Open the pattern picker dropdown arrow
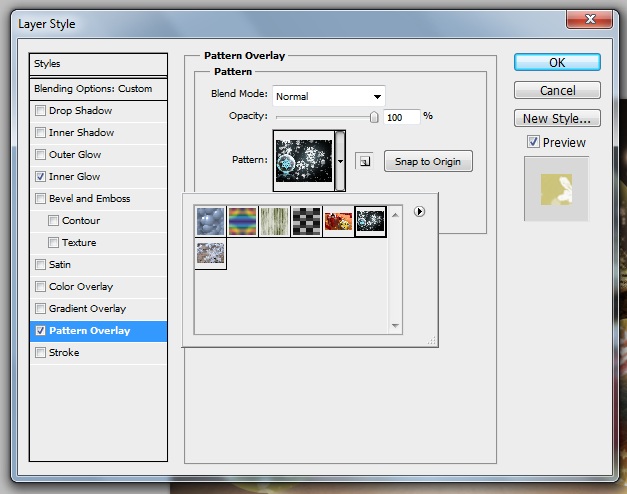627x494 pixels. 340,161
